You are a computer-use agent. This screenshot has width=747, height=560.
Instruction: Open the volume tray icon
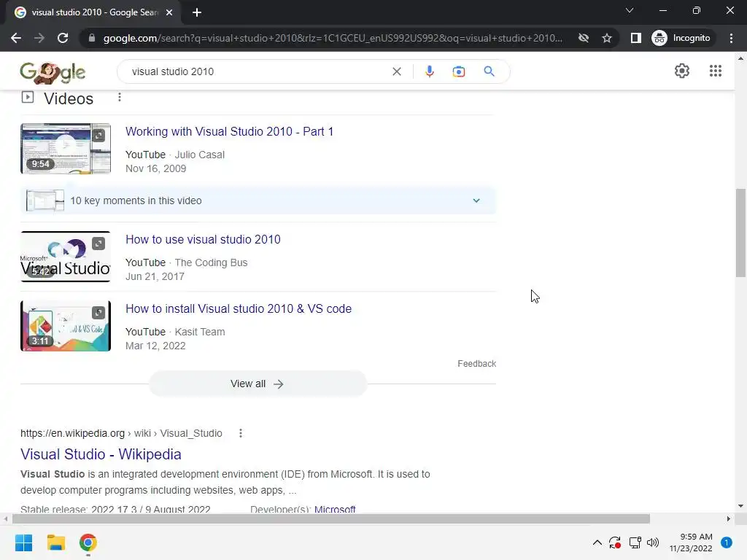[x=653, y=542]
